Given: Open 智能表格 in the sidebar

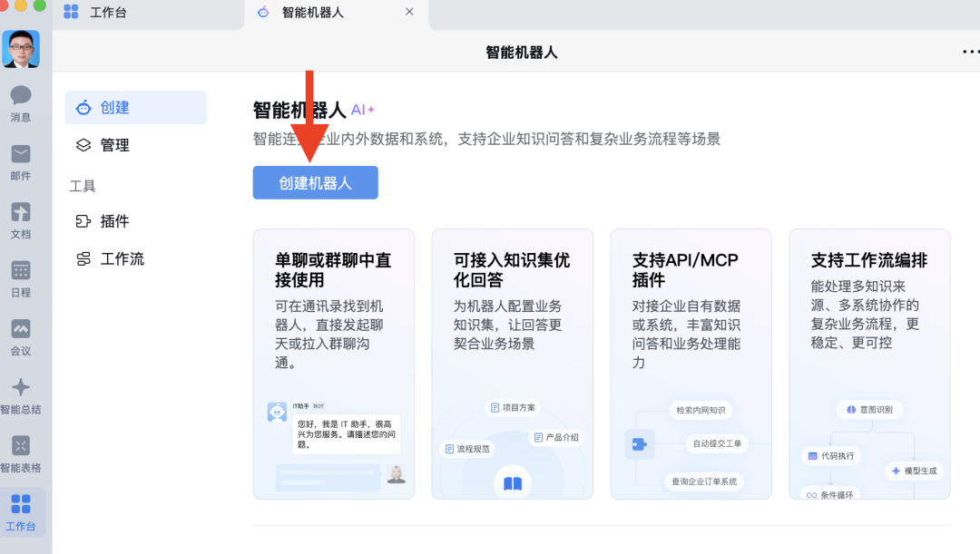Looking at the screenshot, I should pos(21,451).
